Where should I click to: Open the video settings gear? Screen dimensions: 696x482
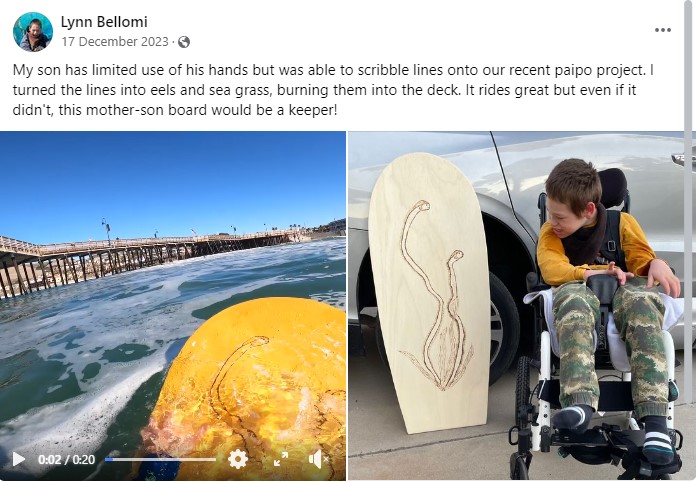click(237, 459)
